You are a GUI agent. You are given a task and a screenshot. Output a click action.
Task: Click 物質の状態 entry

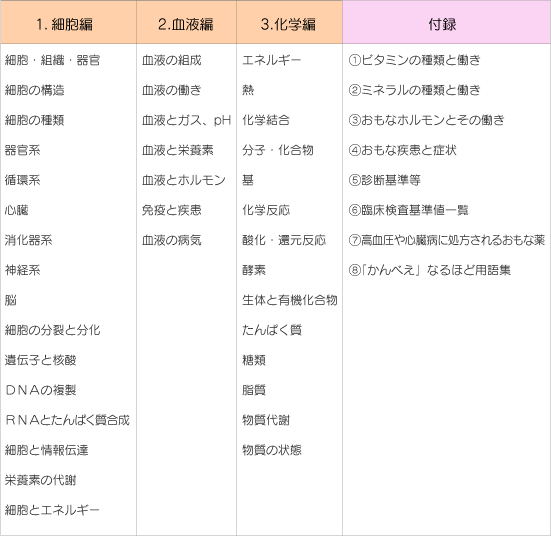click(272, 450)
